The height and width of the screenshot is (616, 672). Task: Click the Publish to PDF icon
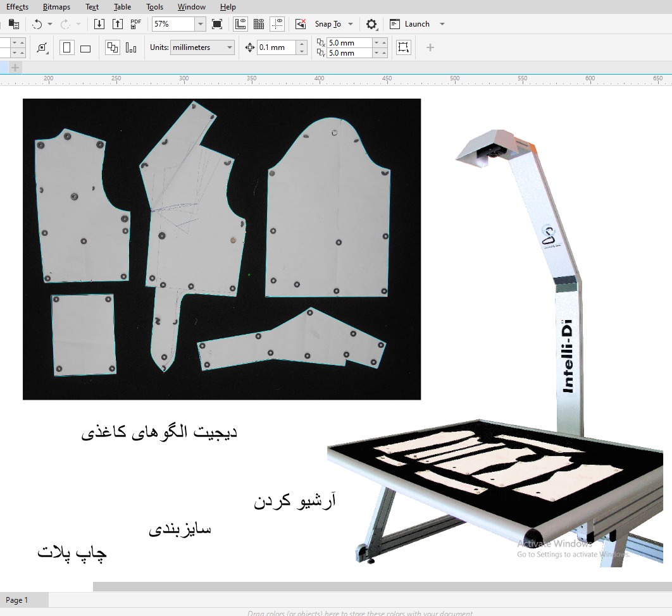(135, 24)
